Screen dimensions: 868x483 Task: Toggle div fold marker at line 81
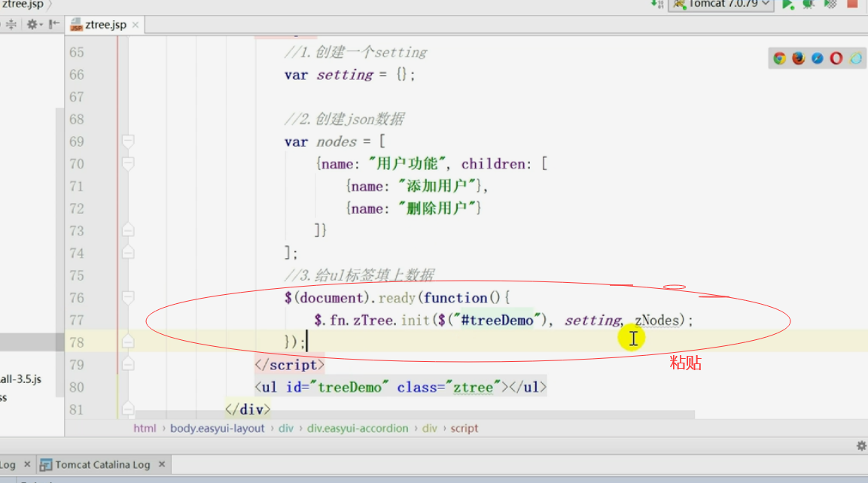coord(128,409)
